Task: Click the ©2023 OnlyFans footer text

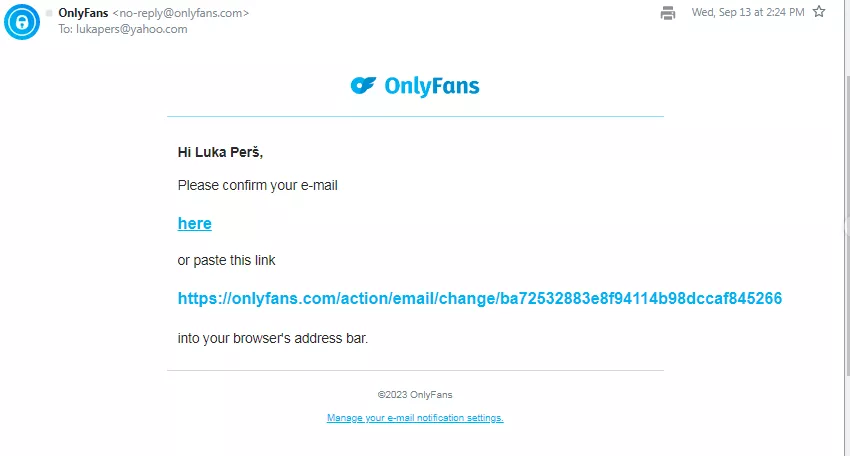Action: (x=415, y=395)
